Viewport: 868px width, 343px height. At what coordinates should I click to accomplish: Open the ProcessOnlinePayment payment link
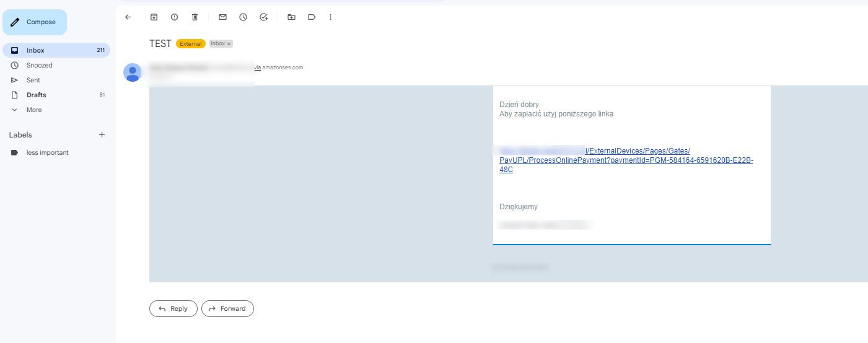(626, 160)
